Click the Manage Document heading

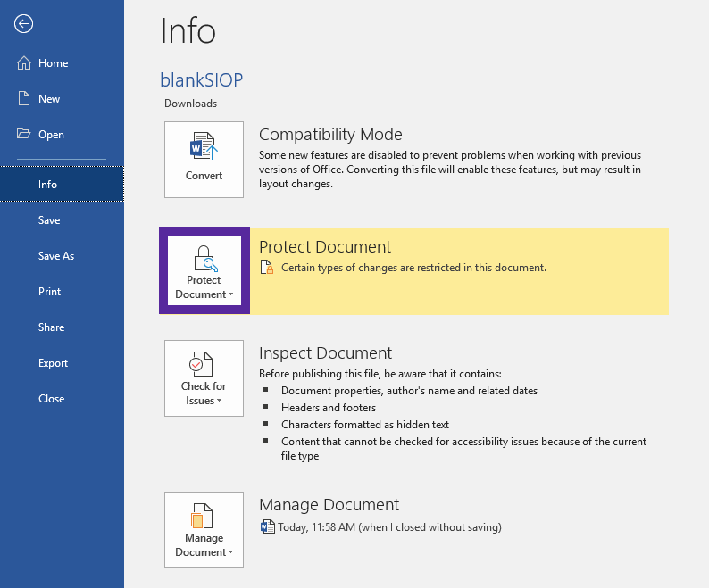pos(329,504)
